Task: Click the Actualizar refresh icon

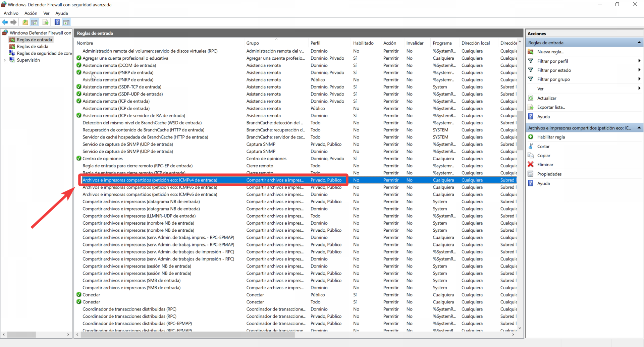Action: pyautogui.click(x=531, y=98)
